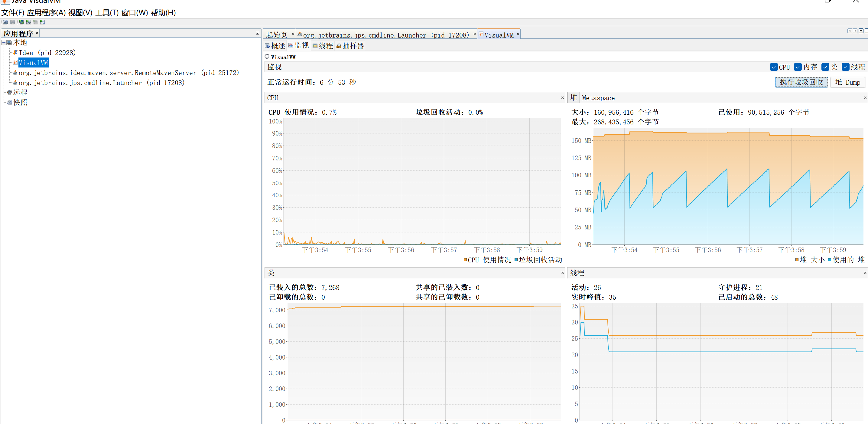Click the 堆 Dump button
Screen dimensions: 868x424
pos(847,82)
